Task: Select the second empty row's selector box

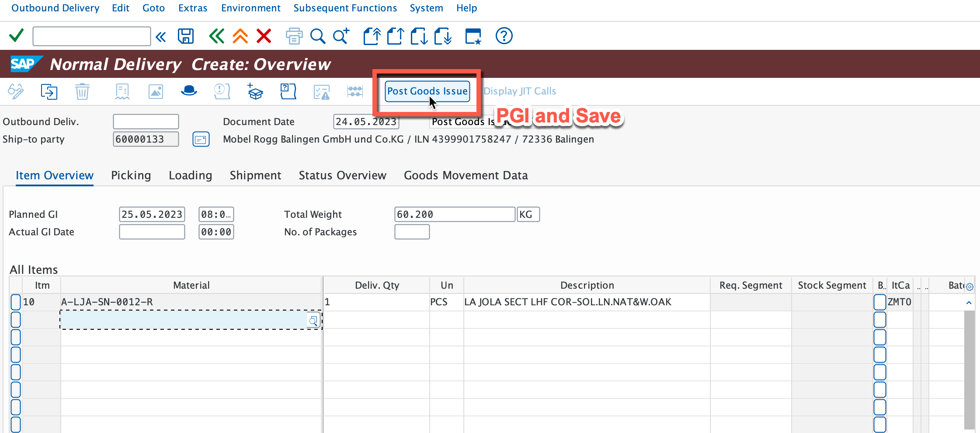Action: pyautogui.click(x=16, y=337)
